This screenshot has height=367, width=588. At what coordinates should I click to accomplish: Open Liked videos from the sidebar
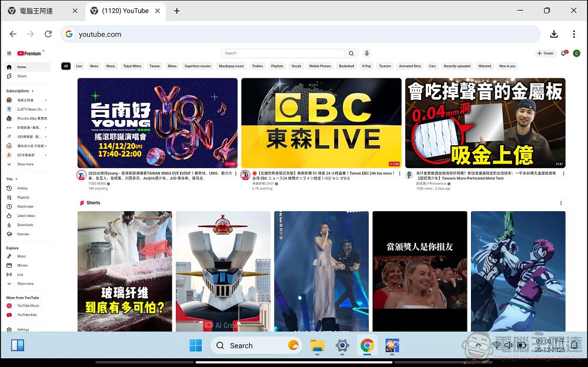click(x=26, y=215)
